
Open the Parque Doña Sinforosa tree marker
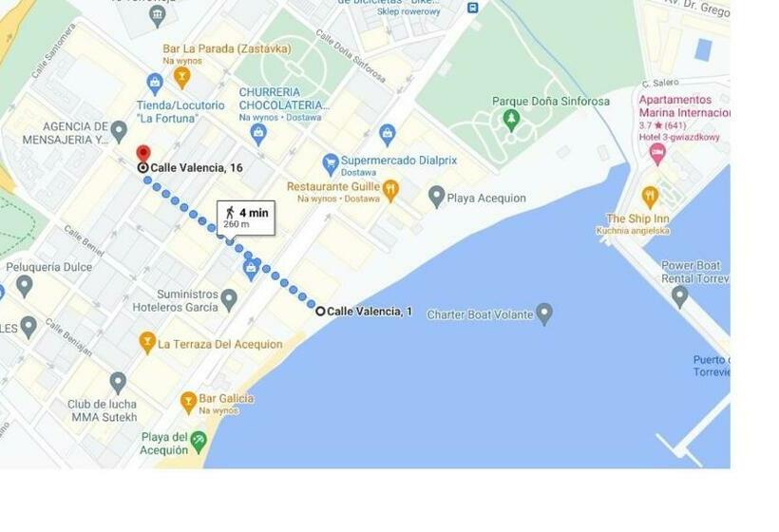(x=511, y=121)
